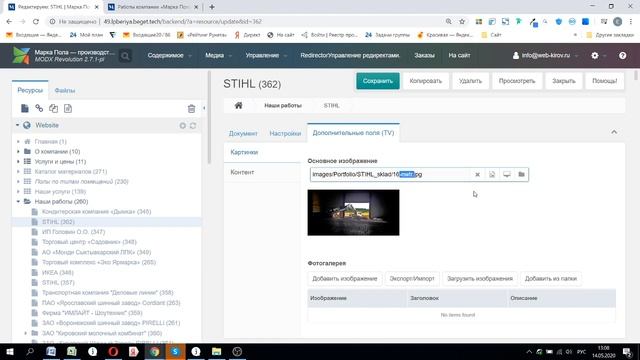Viewport: 640px width, 360px height.
Task: Collapse the TV panel with the chevron
Action: point(614,132)
